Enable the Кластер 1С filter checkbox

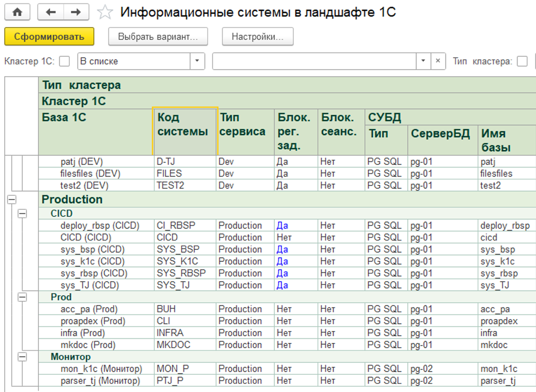65,61
